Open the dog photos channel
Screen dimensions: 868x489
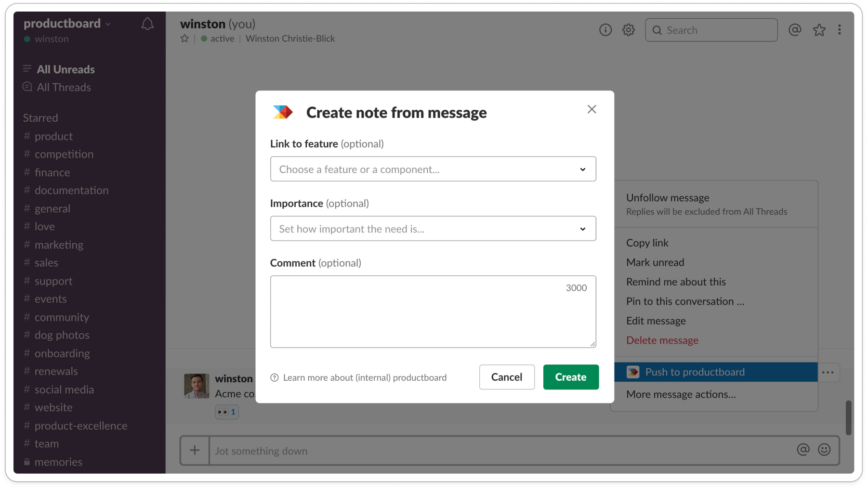[x=56, y=335]
